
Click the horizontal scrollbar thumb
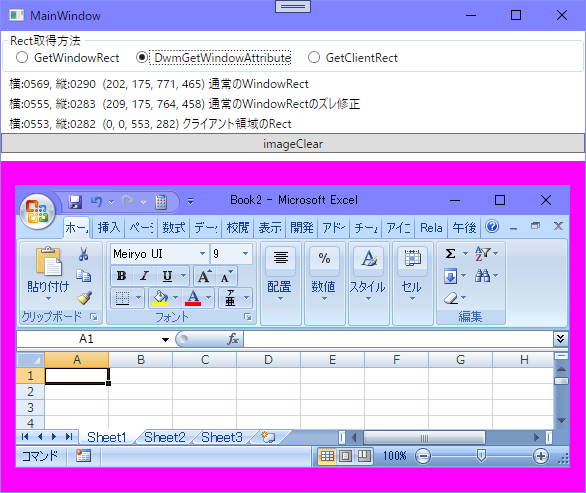tap(425, 437)
